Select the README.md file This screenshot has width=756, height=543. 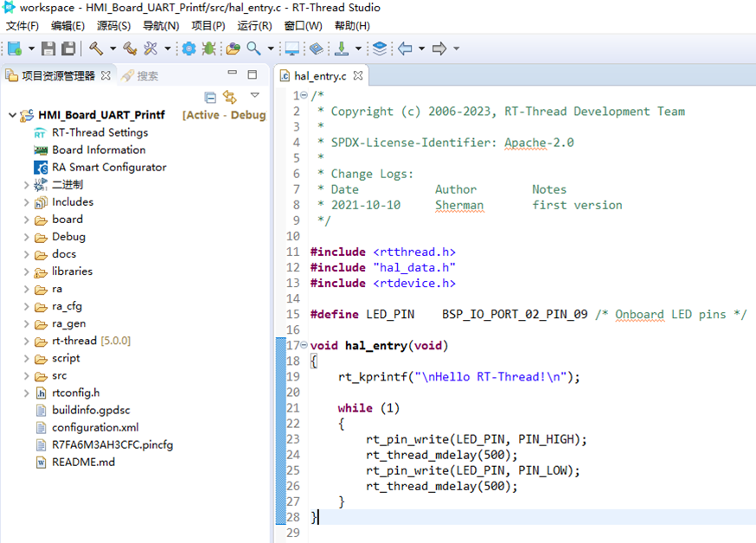pyautogui.click(x=83, y=462)
